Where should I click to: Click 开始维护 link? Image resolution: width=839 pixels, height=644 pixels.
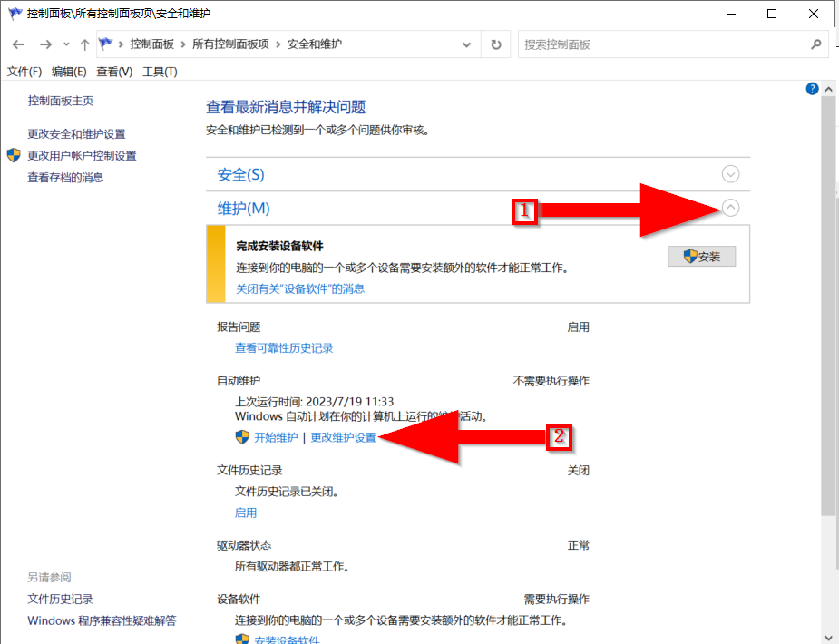pyautogui.click(x=276, y=437)
